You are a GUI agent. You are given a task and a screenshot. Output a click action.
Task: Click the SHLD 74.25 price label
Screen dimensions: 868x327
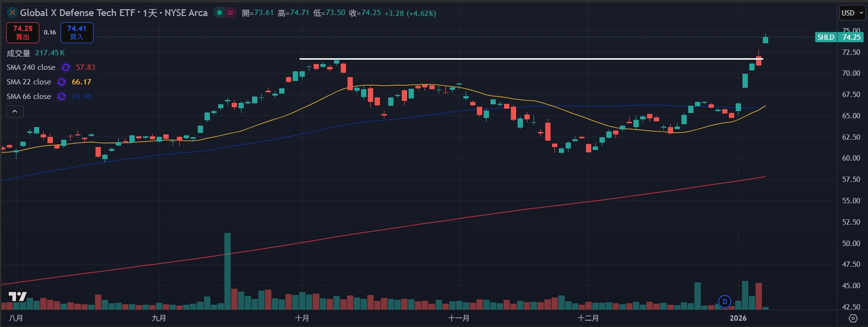pos(838,37)
